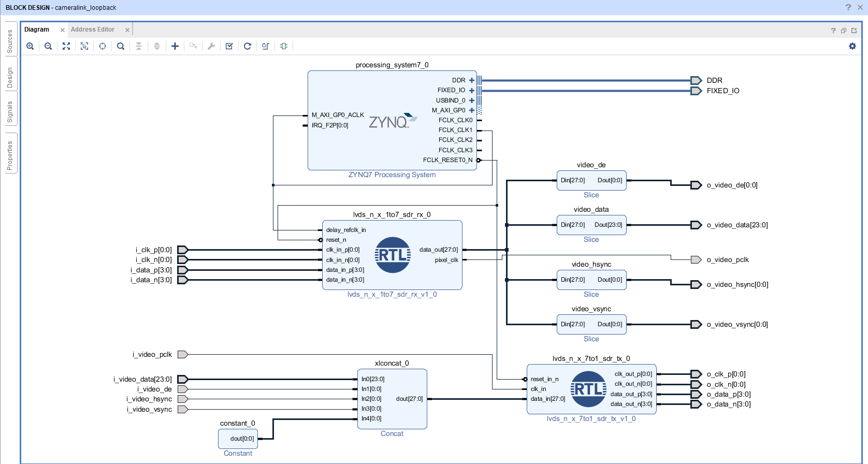Select the o_video_pclk output port
Viewport: 868px width, 464px height.
pyautogui.click(x=697, y=259)
